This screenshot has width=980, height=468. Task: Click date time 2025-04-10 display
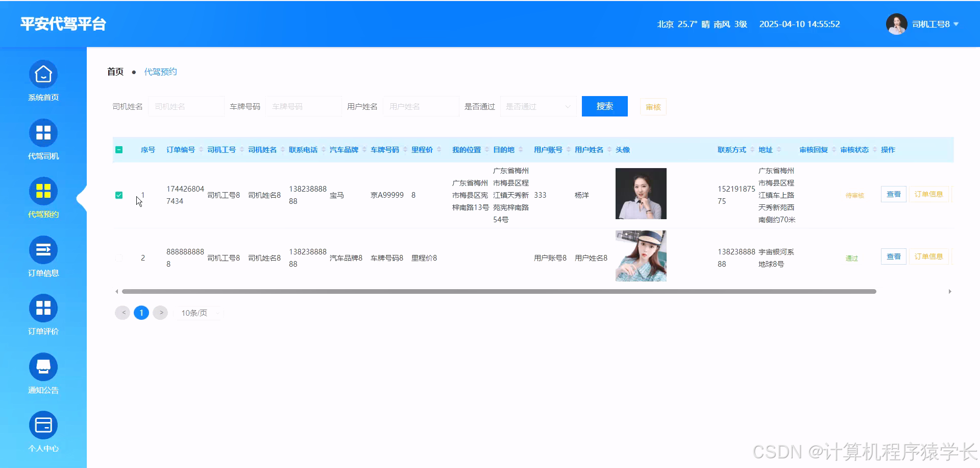(799, 24)
